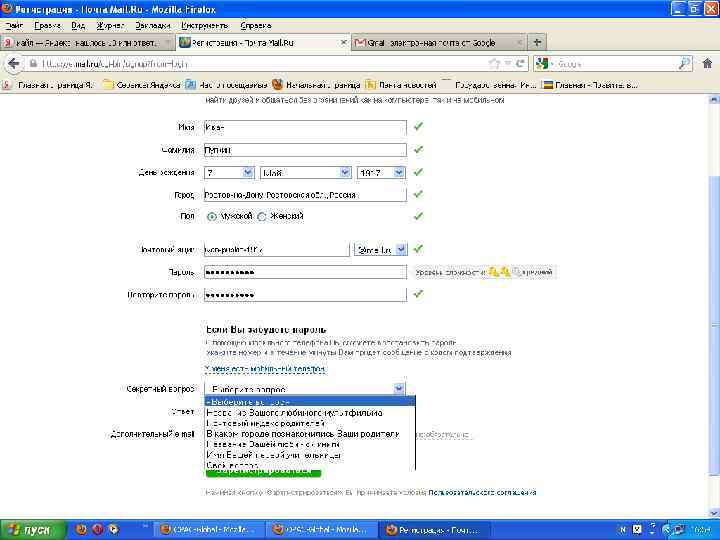
Task: Click the third quick launch icon
Action: click(x=113, y=530)
